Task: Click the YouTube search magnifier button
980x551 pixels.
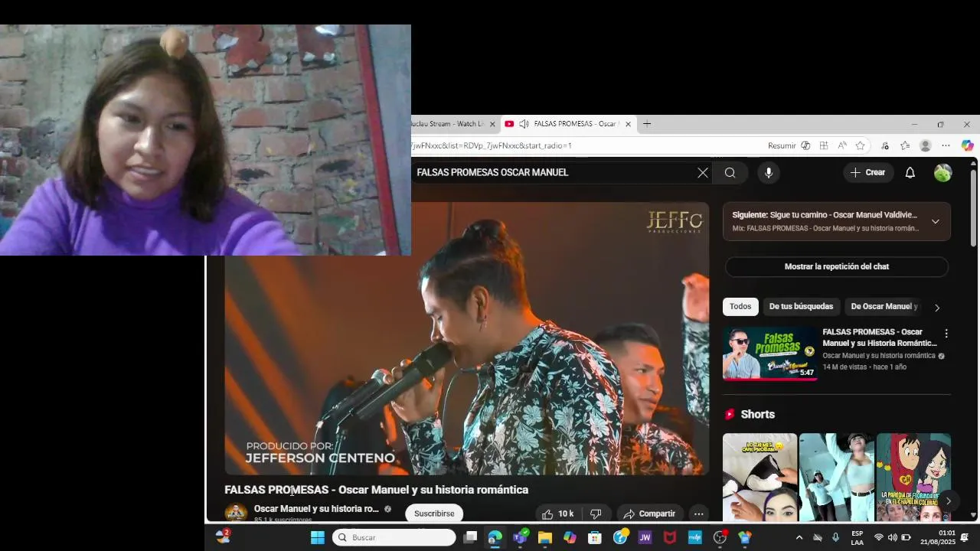Action: pos(730,173)
